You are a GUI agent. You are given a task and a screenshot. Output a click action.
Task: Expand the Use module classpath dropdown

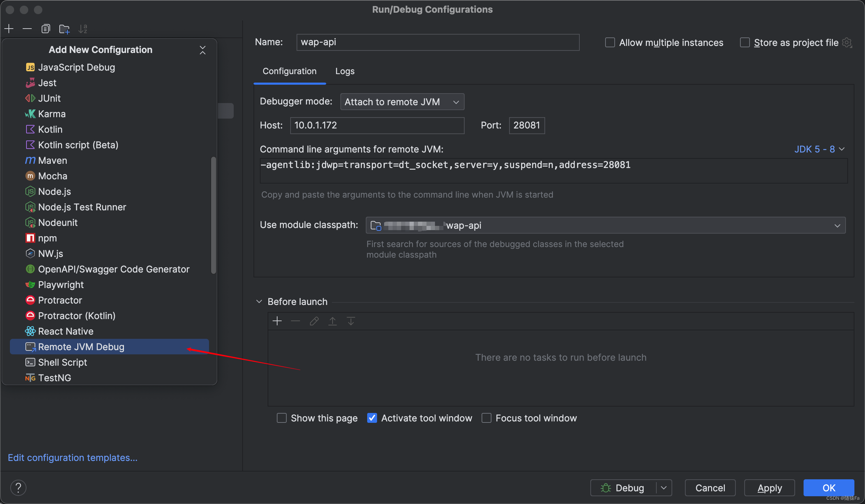point(838,225)
